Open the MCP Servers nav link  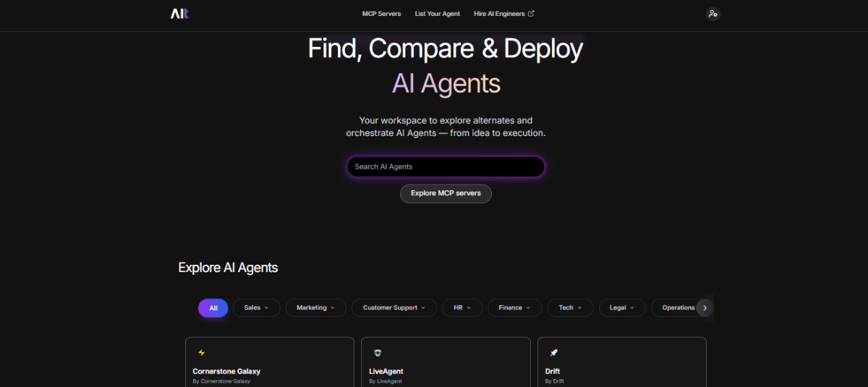click(x=381, y=14)
